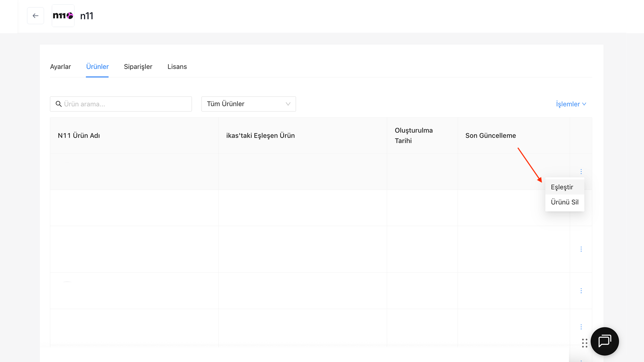This screenshot has width=644, height=362.
Task: Expand the Tüm Ürünler dropdown
Action: pyautogui.click(x=249, y=104)
